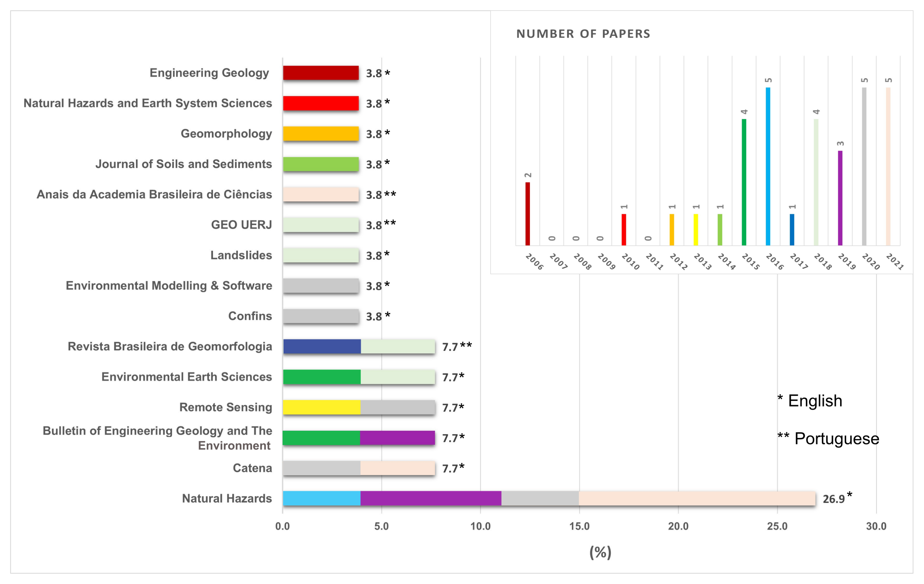Screen dimensions: 924x584
Task: Select the orange Geomorphology bar
Action: (x=321, y=133)
